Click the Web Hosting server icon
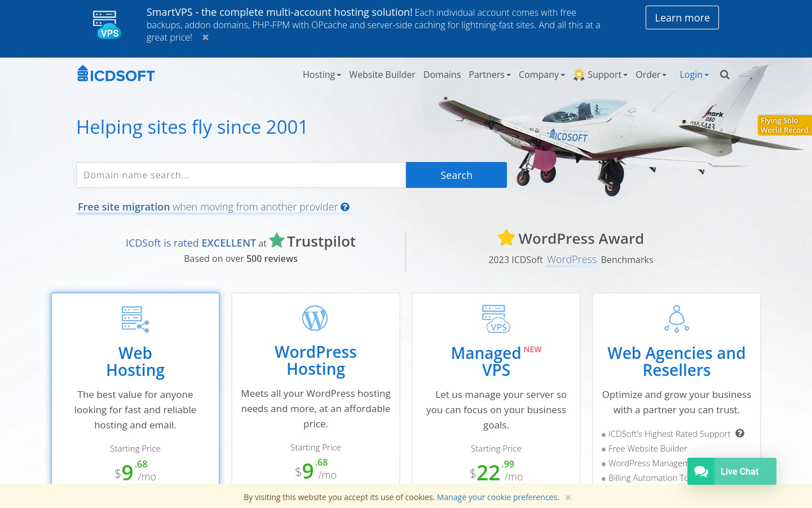 [x=135, y=319]
